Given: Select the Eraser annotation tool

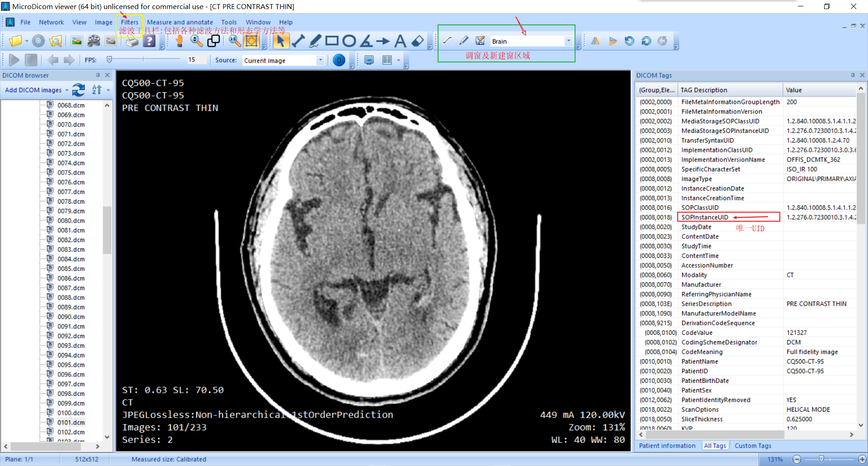Looking at the screenshot, I should [418, 41].
